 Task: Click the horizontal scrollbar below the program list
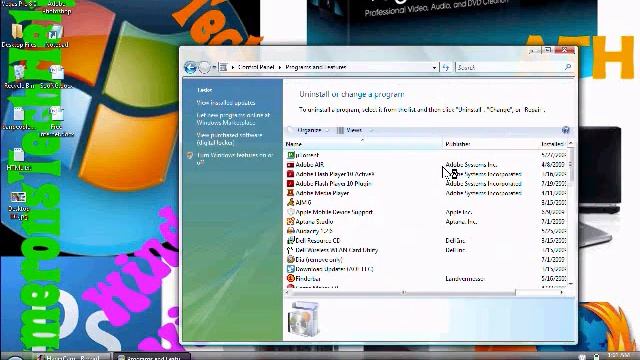tap(402, 292)
